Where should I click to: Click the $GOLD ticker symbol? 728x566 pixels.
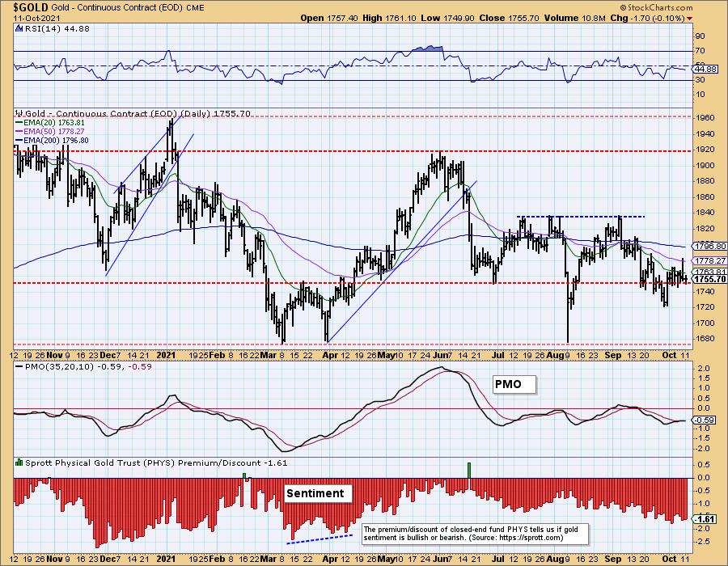pos(31,7)
